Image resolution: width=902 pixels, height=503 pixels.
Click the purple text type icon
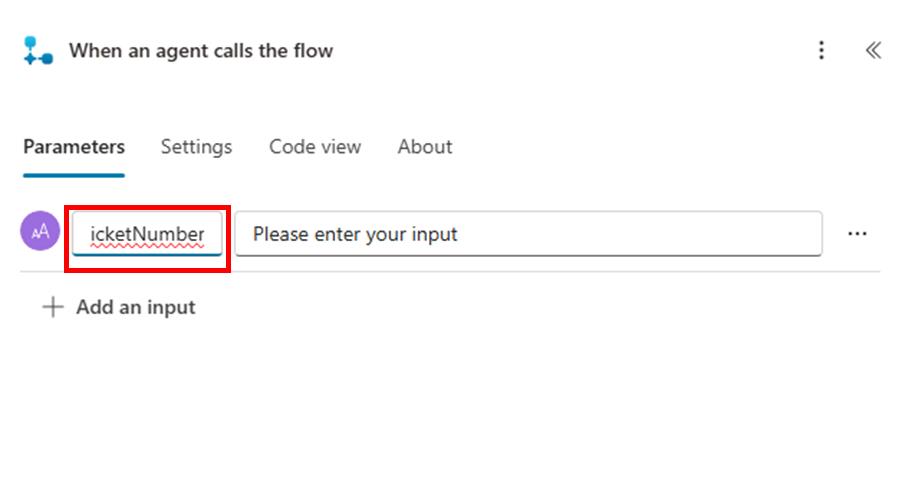(40, 232)
